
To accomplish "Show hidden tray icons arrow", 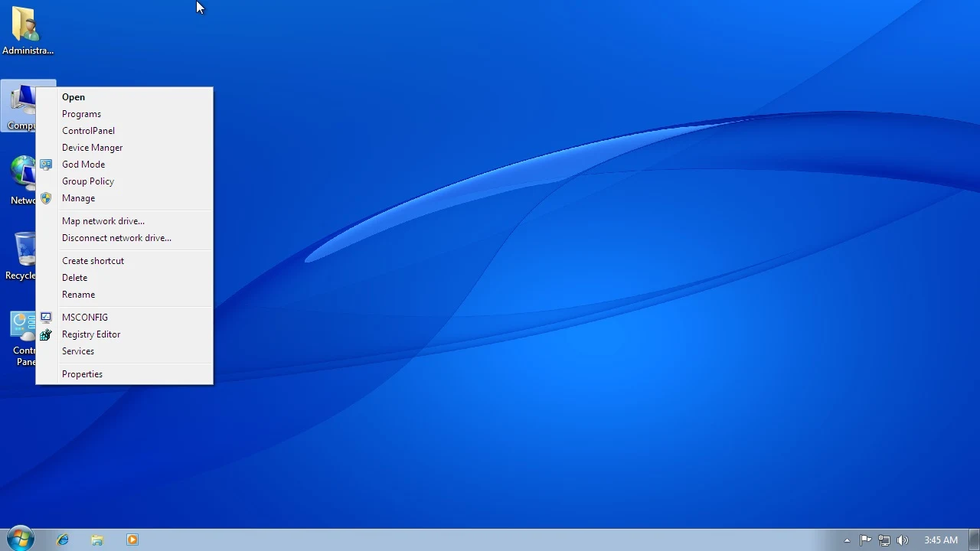I will pyautogui.click(x=847, y=540).
